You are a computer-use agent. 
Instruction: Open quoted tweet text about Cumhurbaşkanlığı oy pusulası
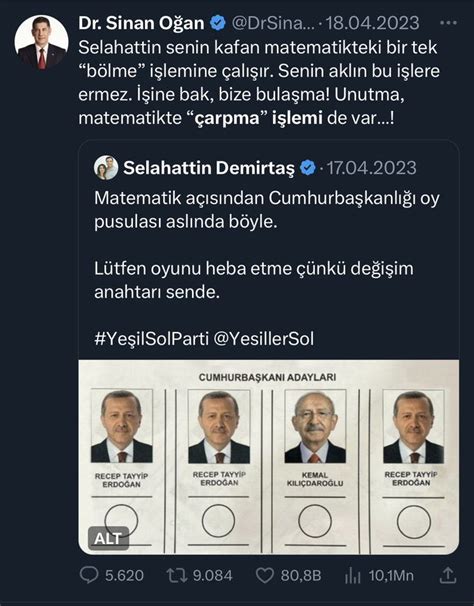point(267,210)
